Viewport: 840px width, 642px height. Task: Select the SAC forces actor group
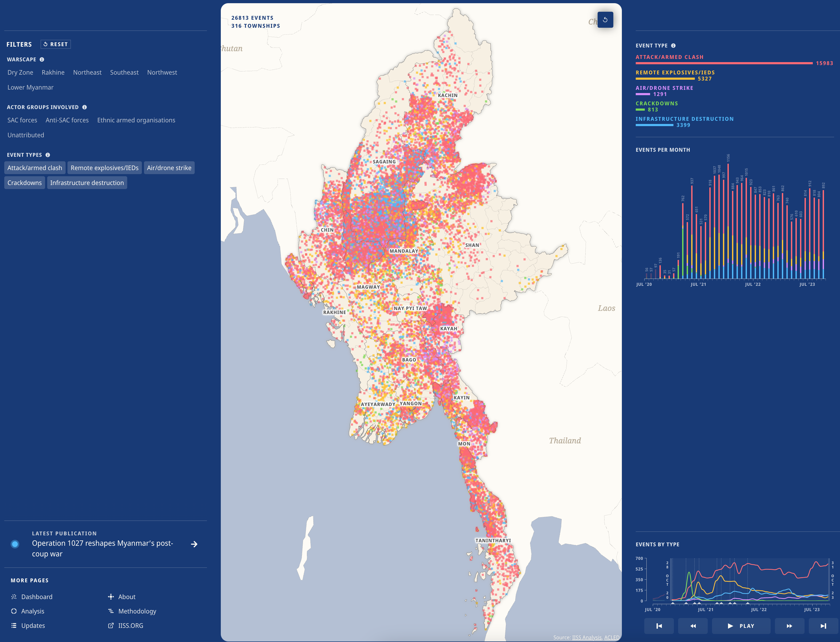tap(22, 120)
